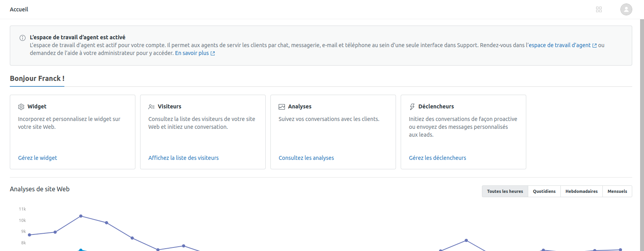
Task: Click the Accueil page title
Action: pos(19,9)
